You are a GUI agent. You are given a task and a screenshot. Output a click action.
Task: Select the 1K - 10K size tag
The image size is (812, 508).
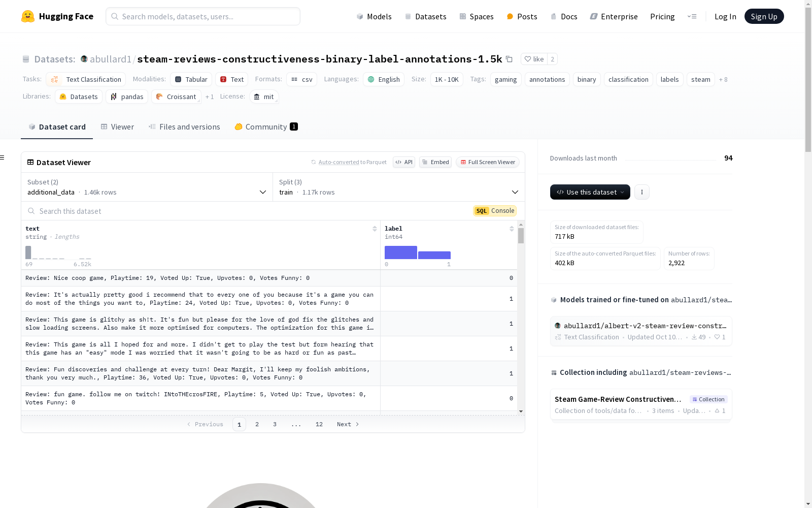point(447,79)
